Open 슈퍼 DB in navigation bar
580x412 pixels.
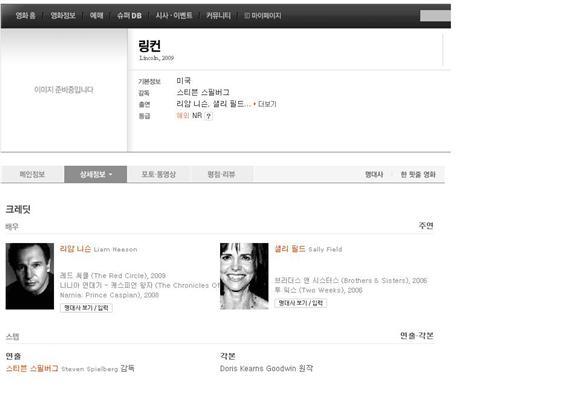129,15
